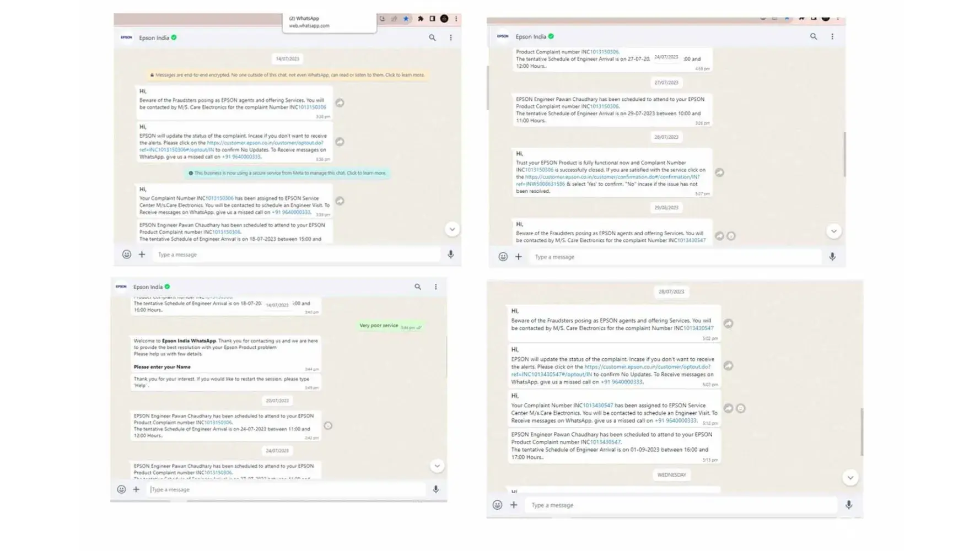The height and width of the screenshot is (551, 980).
Task: Open the bottom-left chat's three-dot menu
Action: click(x=436, y=287)
